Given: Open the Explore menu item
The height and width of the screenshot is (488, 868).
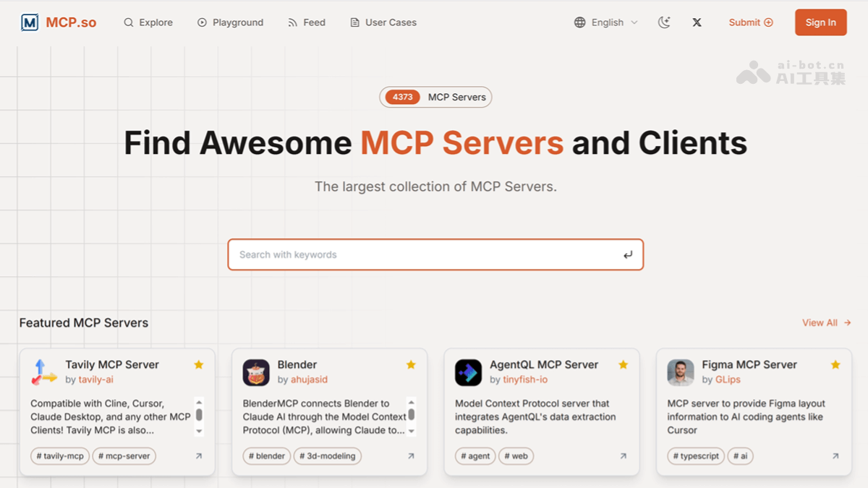Looking at the screenshot, I should tap(148, 22).
